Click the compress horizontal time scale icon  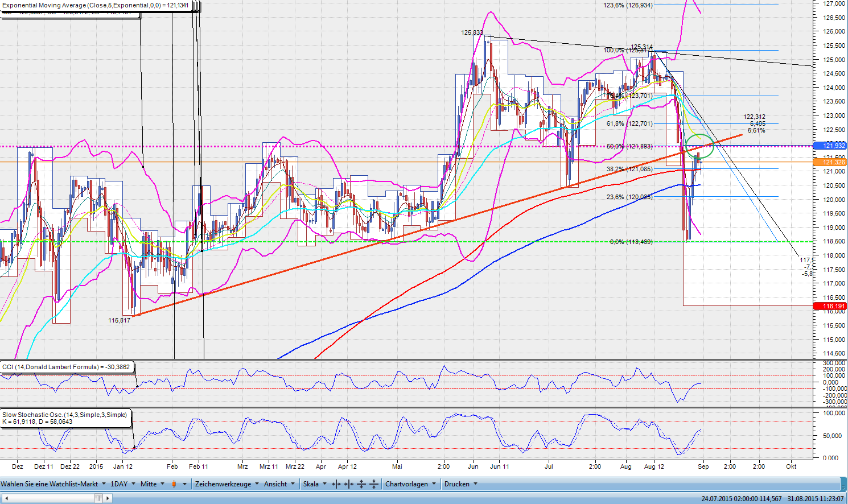(348, 484)
